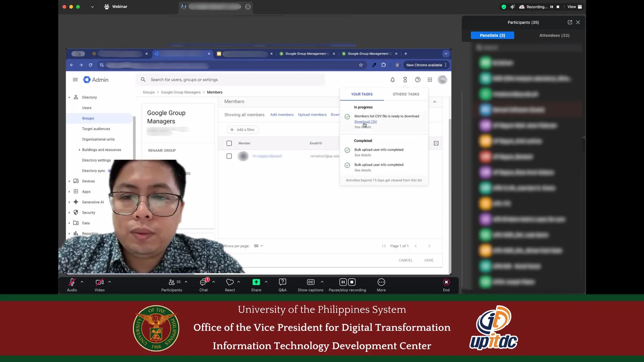This screenshot has width=644, height=362.
Task: Click Add members link
Action: (x=282, y=115)
